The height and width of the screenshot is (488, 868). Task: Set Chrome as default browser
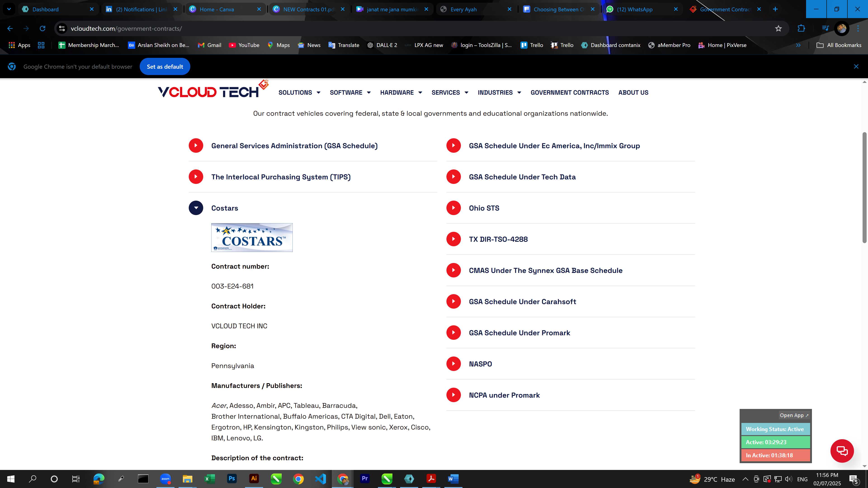165,67
